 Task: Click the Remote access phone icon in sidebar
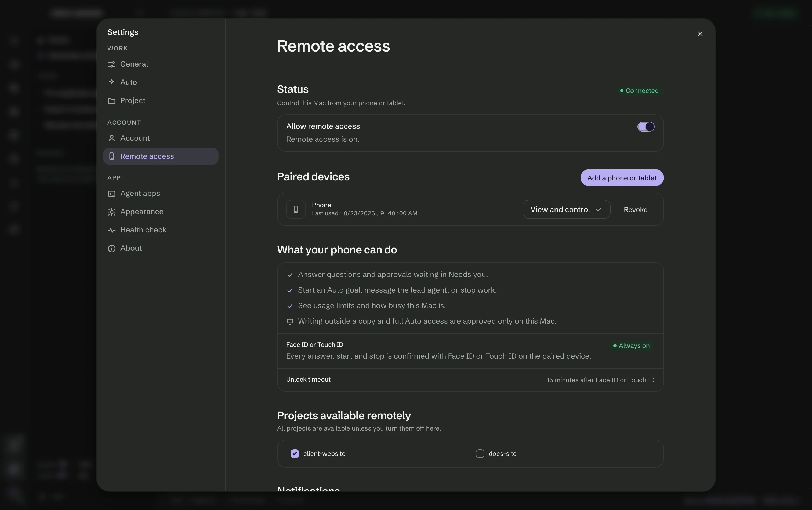click(x=112, y=156)
